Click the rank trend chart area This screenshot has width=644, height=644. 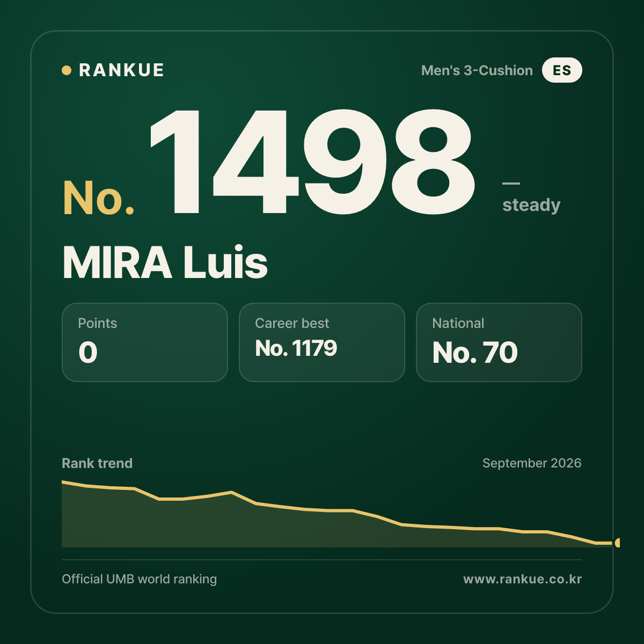tap(340, 514)
